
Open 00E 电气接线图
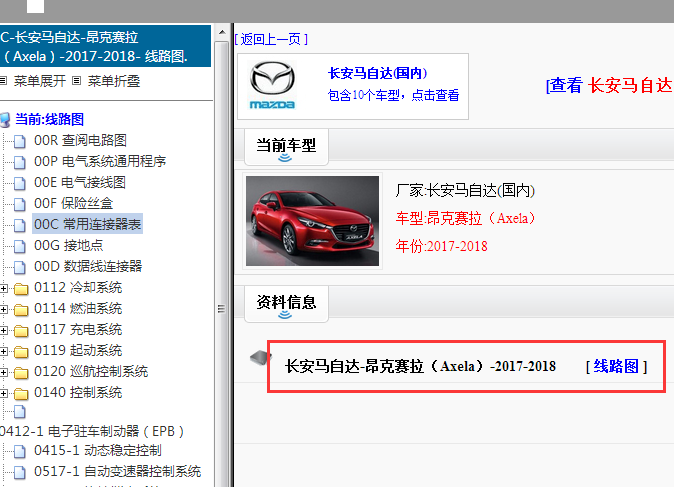coord(80,182)
